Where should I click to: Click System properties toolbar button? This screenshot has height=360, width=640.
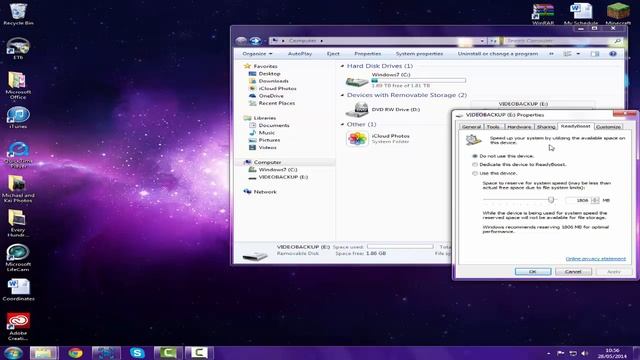pyautogui.click(x=419, y=53)
